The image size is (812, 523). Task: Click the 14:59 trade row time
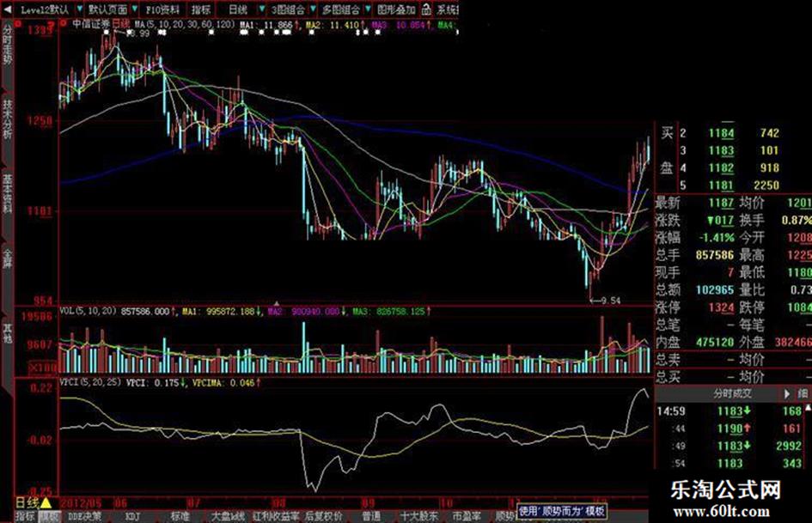(671, 411)
